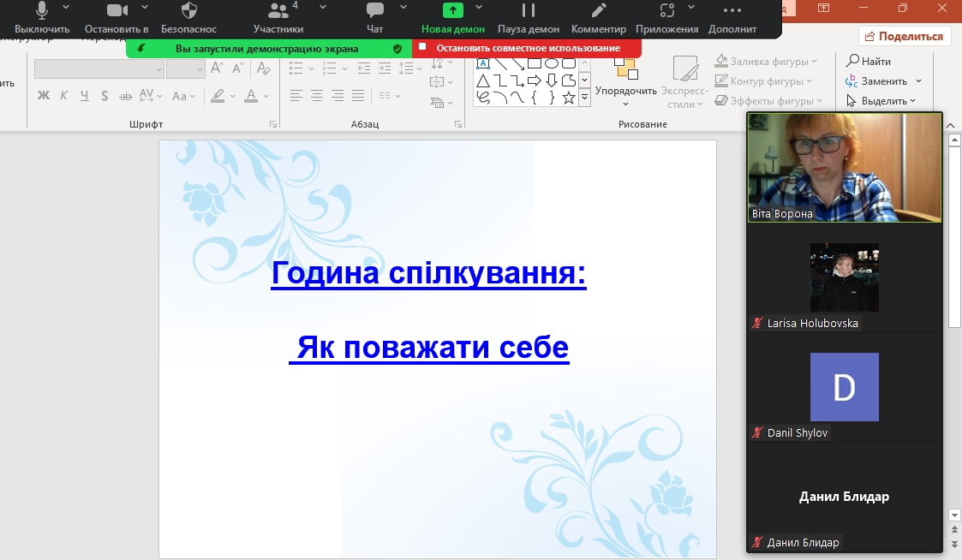This screenshot has height=560, width=962.
Task: Select Larisa Holubovska's participant thumbnail
Action: 844,277
